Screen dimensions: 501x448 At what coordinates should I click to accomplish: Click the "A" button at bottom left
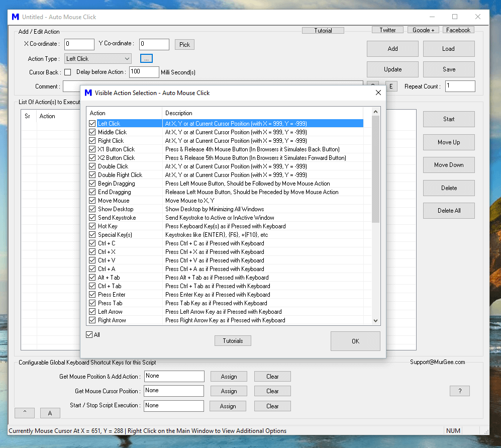click(x=50, y=412)
